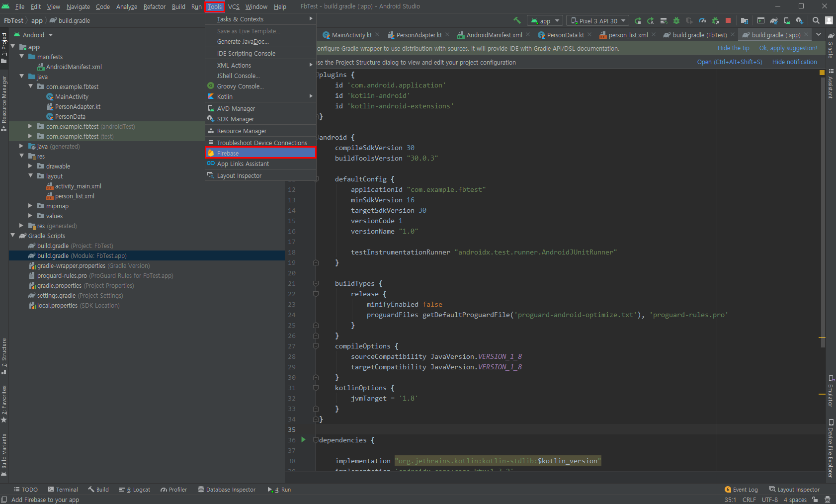836x504 pixels.
Task: Click the run arrow beside dependencies line
Action: point(303,439)
